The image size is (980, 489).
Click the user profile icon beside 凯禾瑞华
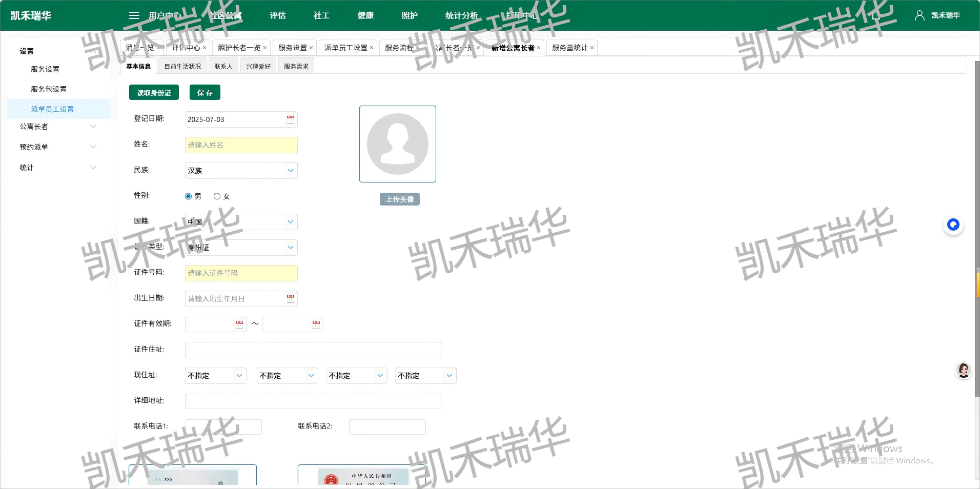coord(919,15)
